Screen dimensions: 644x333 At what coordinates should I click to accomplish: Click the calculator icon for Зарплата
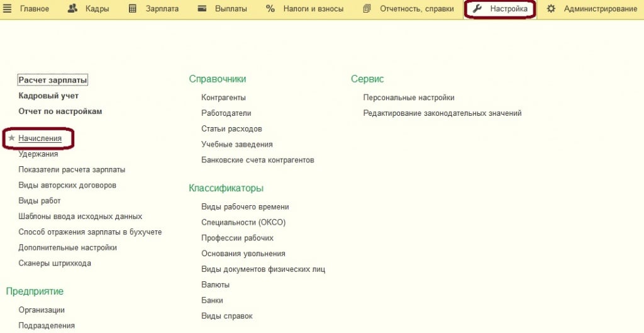(x=132, y=9)
